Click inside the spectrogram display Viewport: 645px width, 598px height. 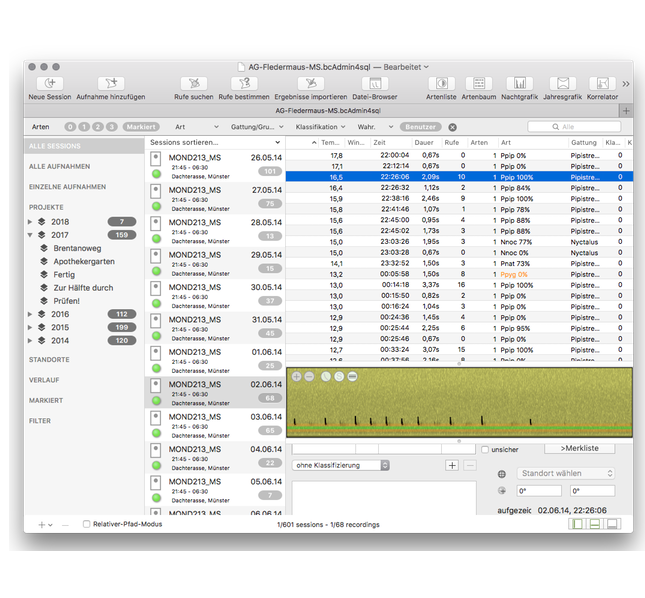tap(458, 405)
